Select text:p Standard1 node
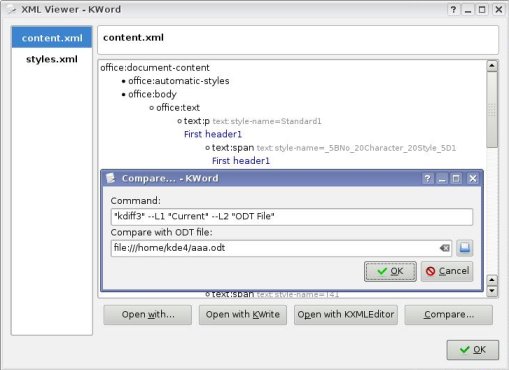 point(252,121)
